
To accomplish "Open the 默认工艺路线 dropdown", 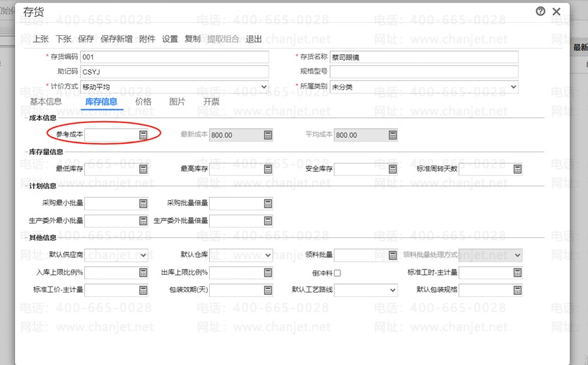I will [393, 290].
